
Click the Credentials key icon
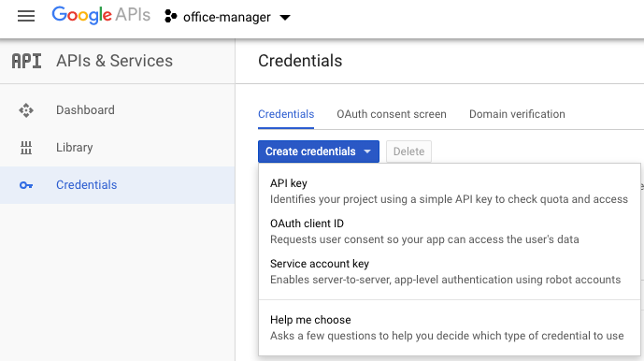pyautogui.click(x=26, y=185)
